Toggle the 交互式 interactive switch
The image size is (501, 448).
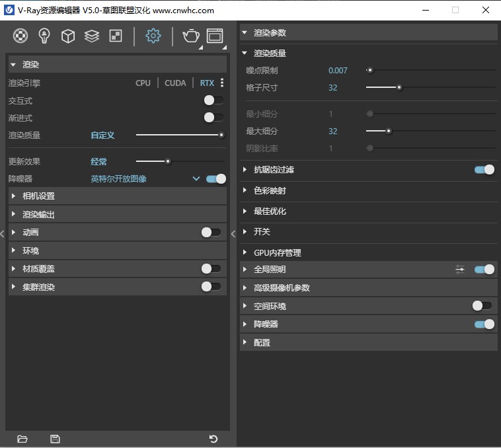[x=213, y=100]
